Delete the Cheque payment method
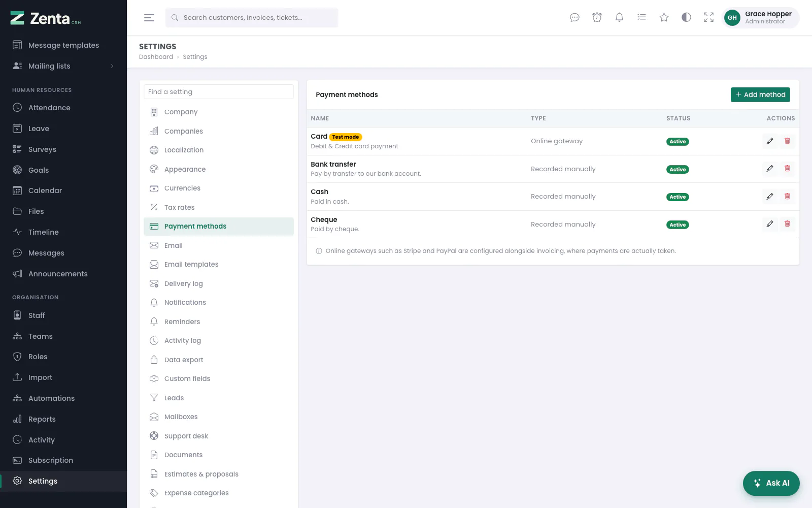812x508 pixels. tap(787, 224)
